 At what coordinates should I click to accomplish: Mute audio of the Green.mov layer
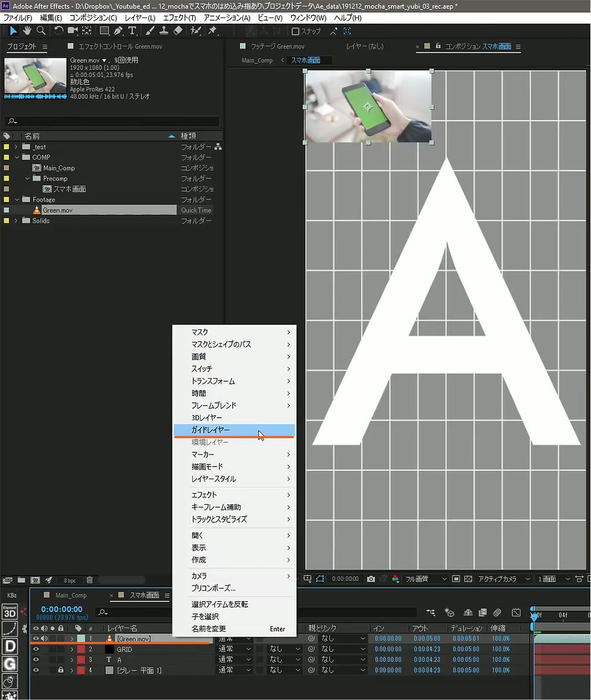pyautogui.click(x=44, y=639)
